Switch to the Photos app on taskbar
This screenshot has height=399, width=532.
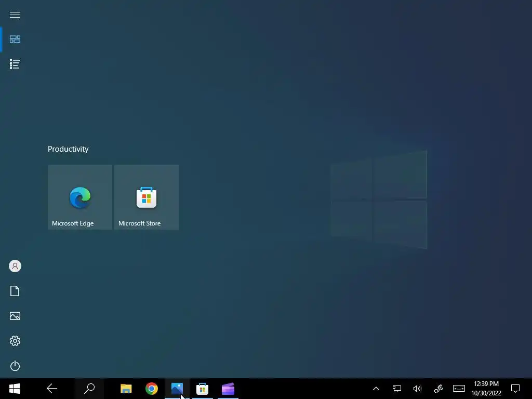point(177,389)
